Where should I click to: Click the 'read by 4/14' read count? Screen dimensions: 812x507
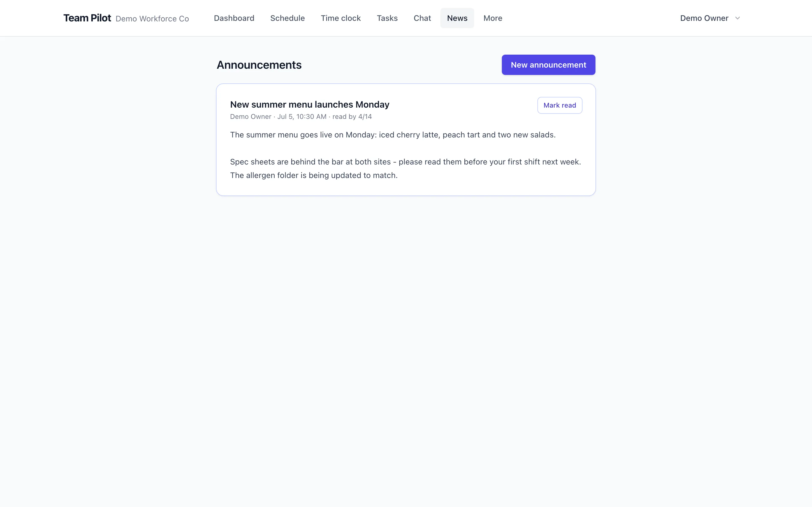tap(352, 117)
